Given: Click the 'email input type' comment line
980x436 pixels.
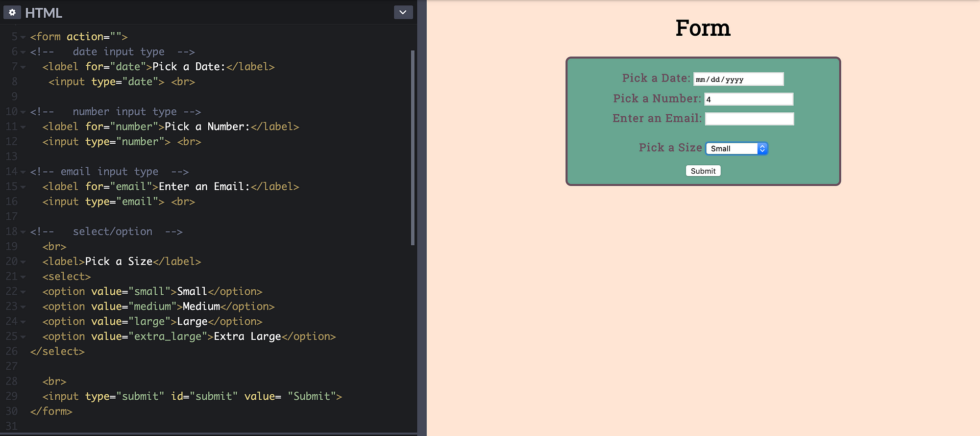Looking at the screenshot, I should (110, 172).
